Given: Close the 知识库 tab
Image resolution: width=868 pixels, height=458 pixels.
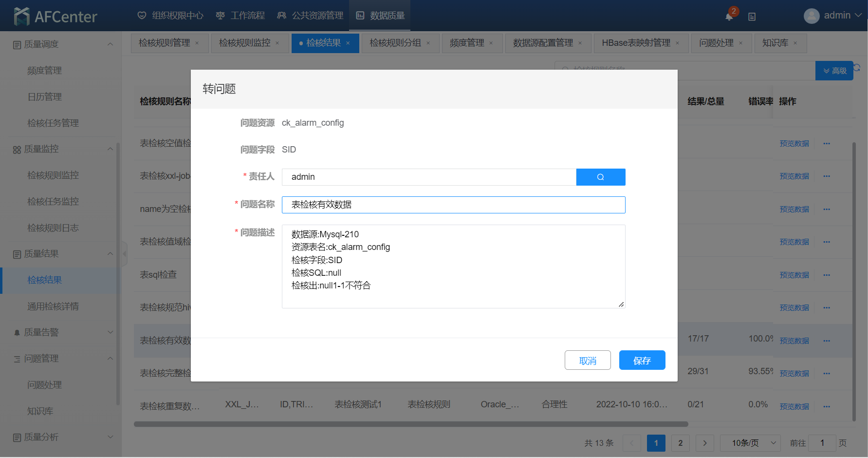Looking at the screenshot, I should point(795,43).
